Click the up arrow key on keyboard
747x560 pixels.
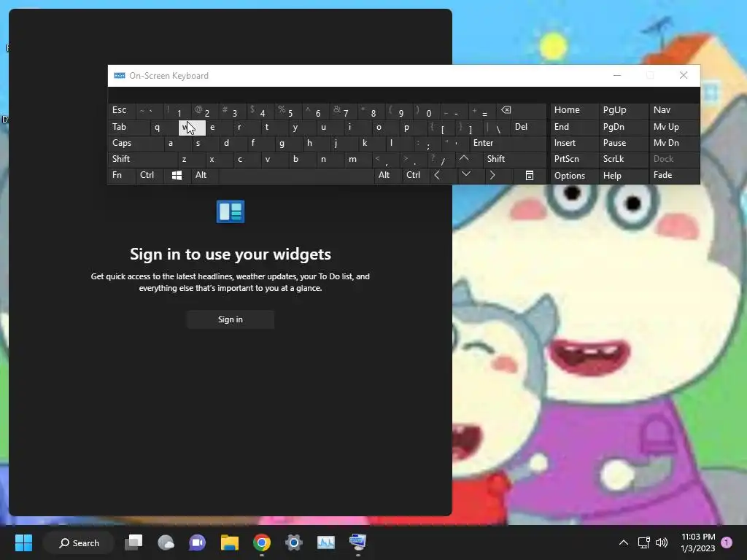[x=463, y=158]
